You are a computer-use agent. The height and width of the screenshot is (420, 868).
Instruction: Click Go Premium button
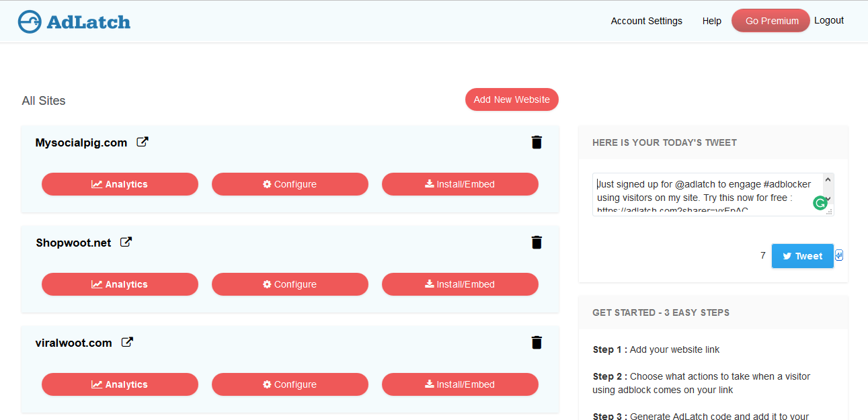tap(771, 20)
